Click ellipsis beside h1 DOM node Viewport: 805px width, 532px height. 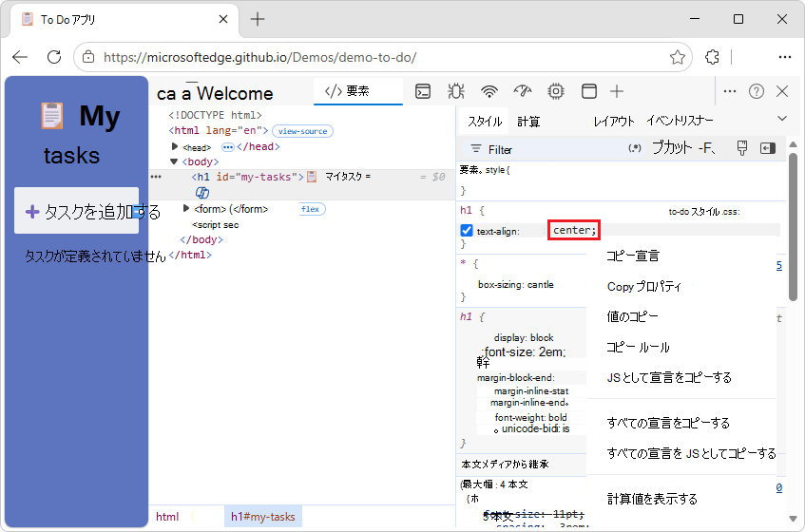pyautogui.click(x=156, y=177)
